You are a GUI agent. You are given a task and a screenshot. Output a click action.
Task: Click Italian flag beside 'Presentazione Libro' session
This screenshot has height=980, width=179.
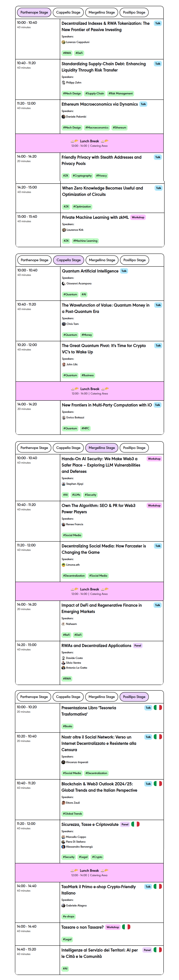[158, 708]
